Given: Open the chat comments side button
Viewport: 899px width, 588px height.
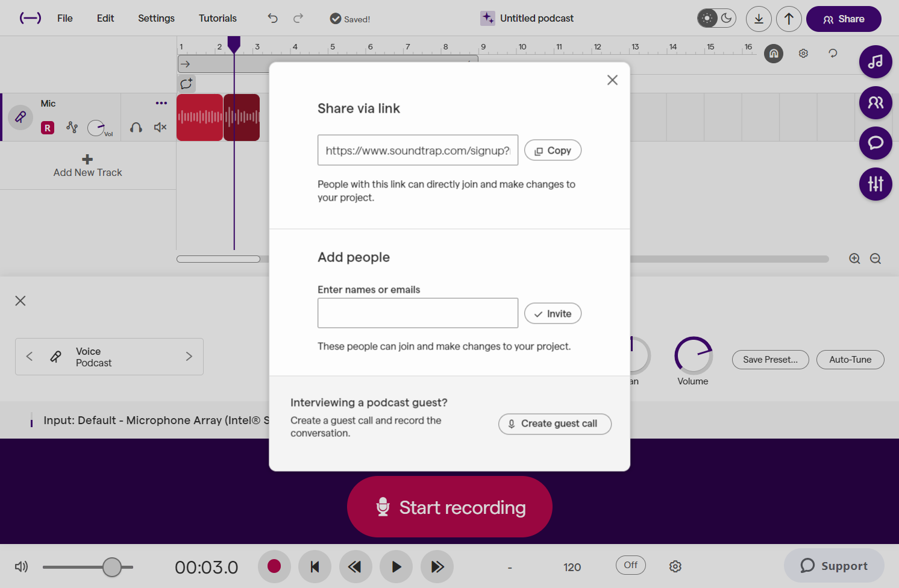Looking at the screenshot, I should coord(876,143).
